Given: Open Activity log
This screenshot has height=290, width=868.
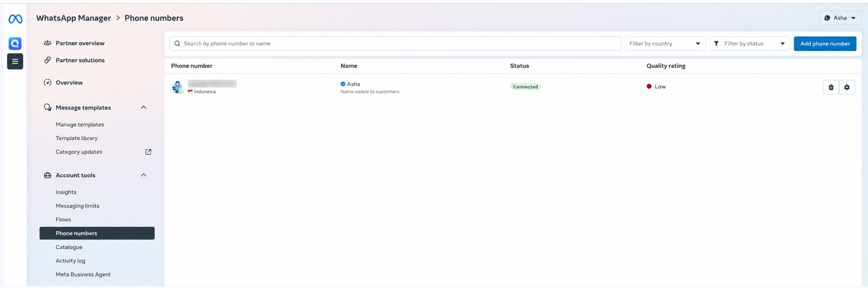Looking at the screenshot, I should (70, 261).
